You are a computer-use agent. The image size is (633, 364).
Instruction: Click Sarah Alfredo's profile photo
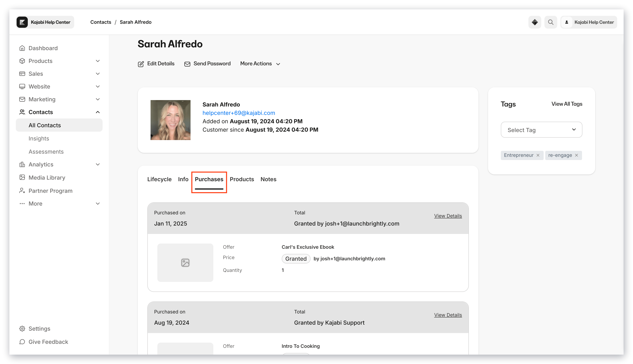(170, 120)
